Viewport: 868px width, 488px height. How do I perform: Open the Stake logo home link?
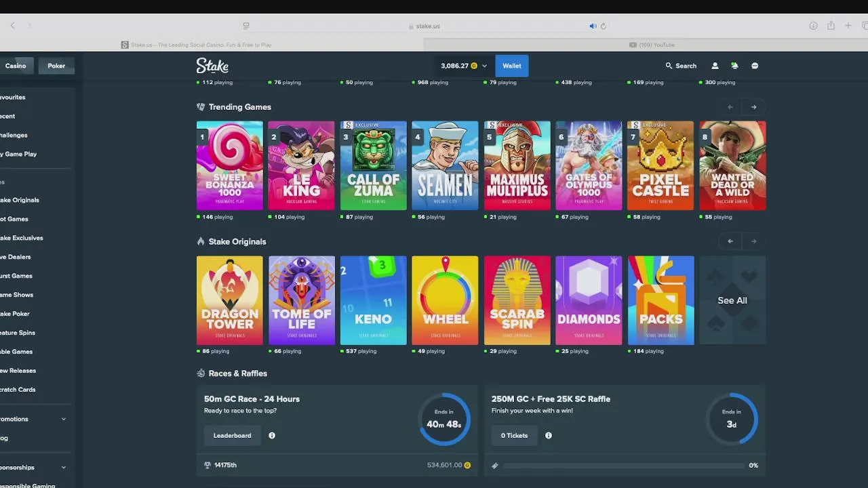[x=212, y=66]
